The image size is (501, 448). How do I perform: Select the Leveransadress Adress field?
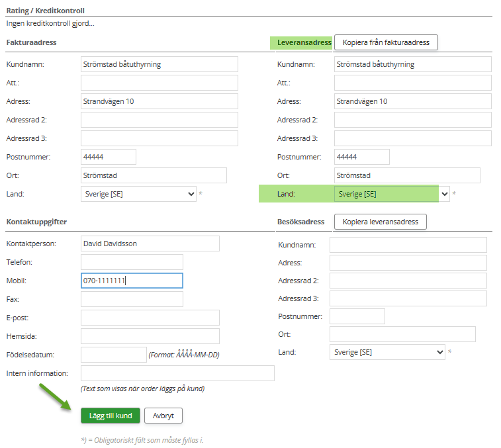pos(412,101)
